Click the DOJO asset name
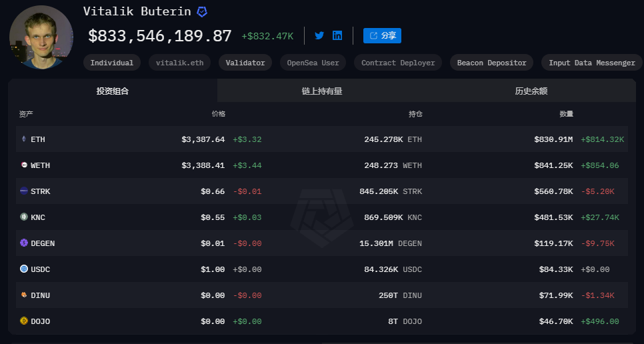 click(x=40, y=321)
